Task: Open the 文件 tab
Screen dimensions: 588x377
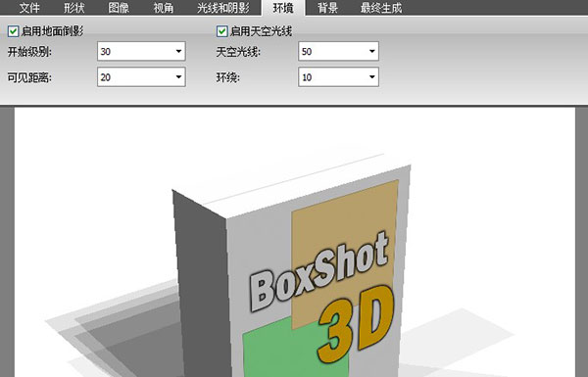Action: point(29,8)
